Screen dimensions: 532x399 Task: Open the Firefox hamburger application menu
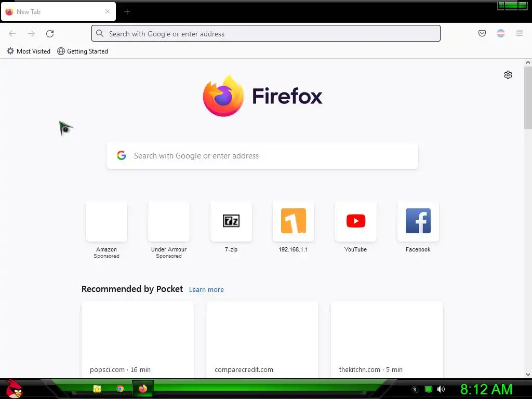[520, 33]
